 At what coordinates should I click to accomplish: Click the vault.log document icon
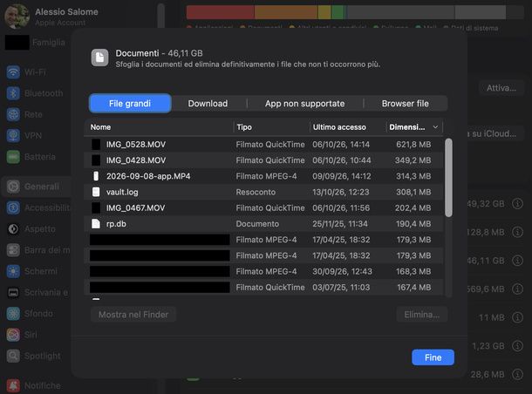[96, 193]
